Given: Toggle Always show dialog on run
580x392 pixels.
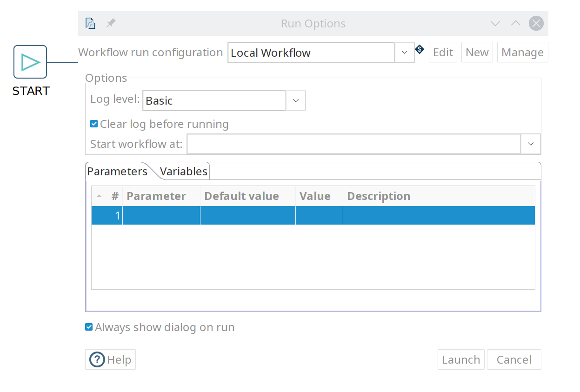Looking at the screenshot, I should (89, 327).
